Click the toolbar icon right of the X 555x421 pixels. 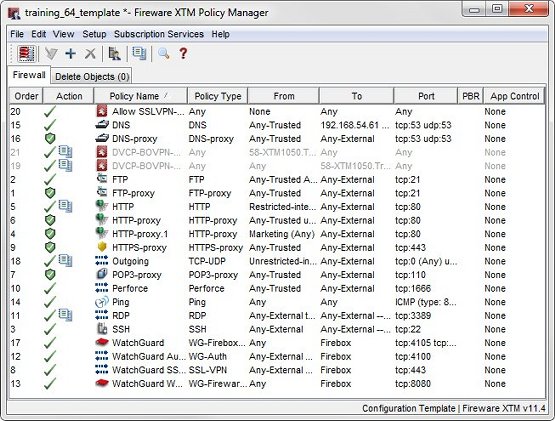[x=114, y=54]
